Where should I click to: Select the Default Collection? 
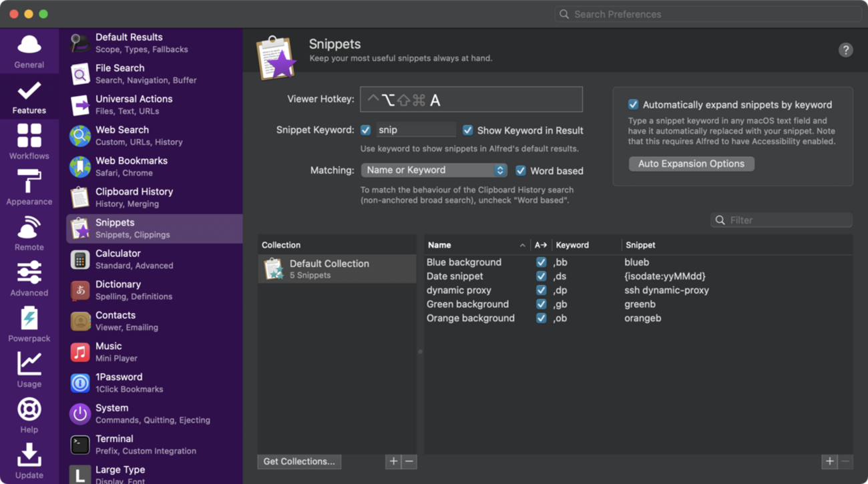point(337,268)
